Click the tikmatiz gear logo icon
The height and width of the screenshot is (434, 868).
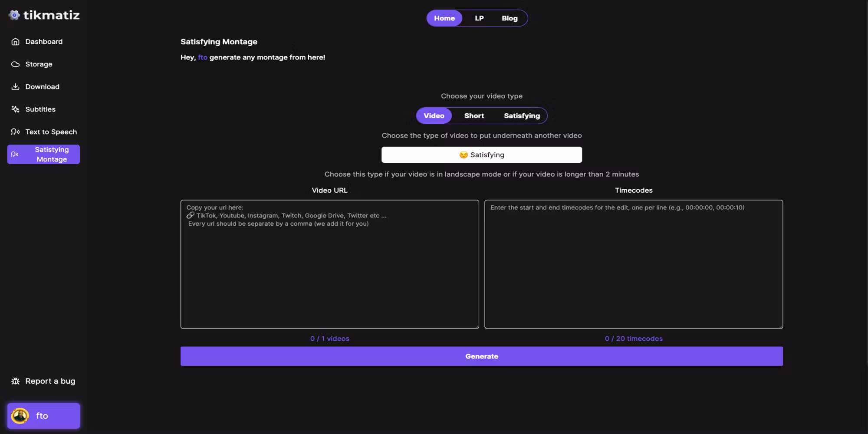[x=14, y=15]
